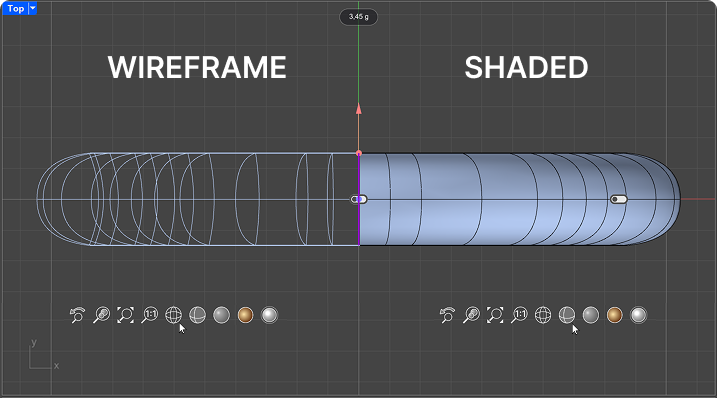Click Zoom Extents icon in shaded-side toolbar
Screen dimensions: 717x398
495,315
